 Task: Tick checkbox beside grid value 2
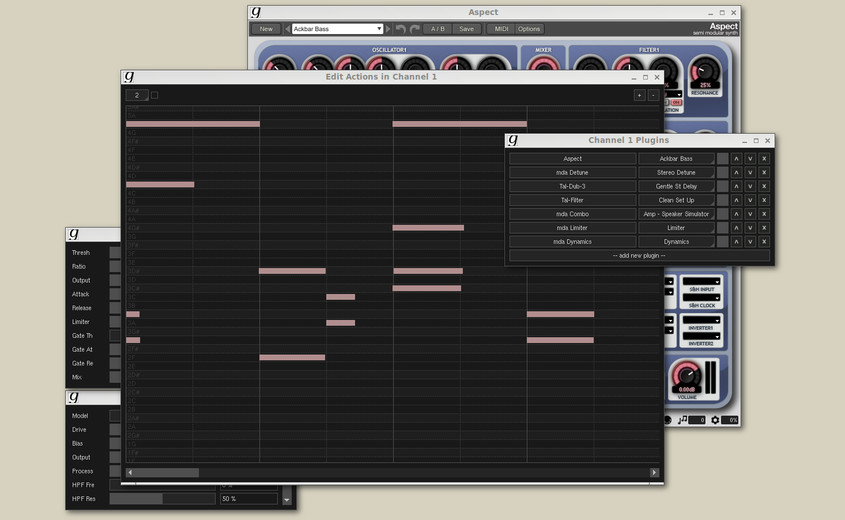click(x=155, y=95)
